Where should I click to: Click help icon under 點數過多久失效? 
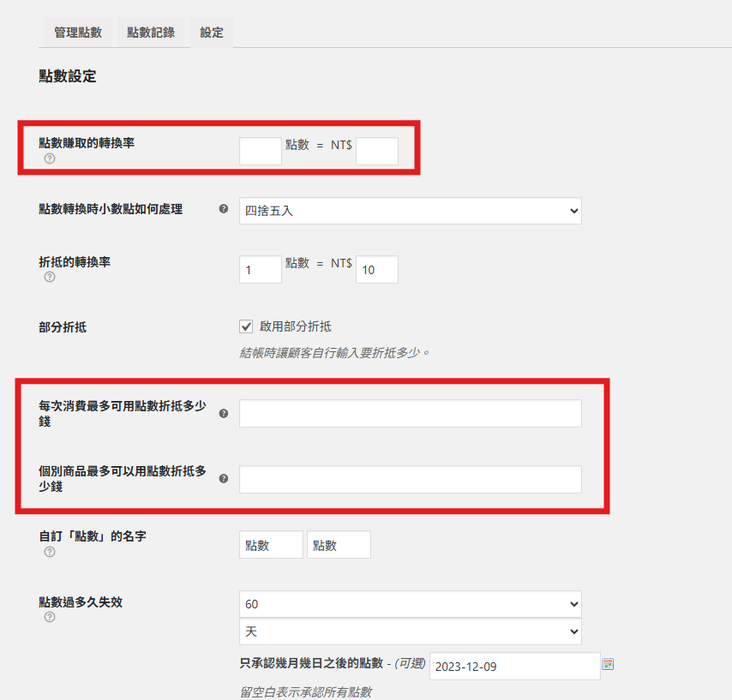pos(50,618)
